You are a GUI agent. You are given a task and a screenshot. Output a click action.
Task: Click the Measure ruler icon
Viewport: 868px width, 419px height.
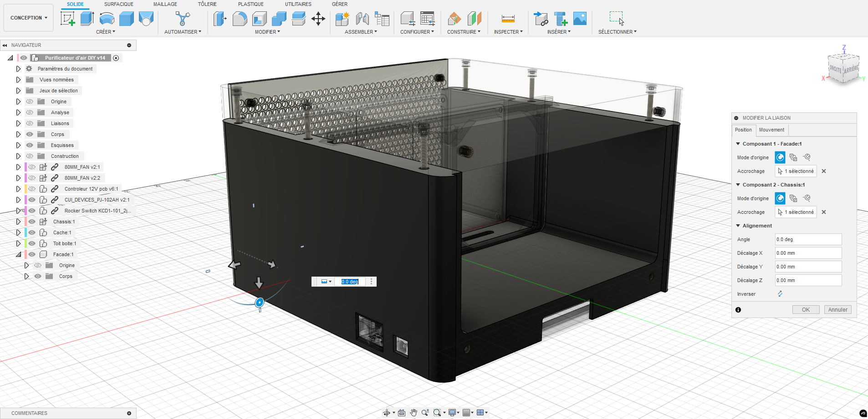(508, 19)
